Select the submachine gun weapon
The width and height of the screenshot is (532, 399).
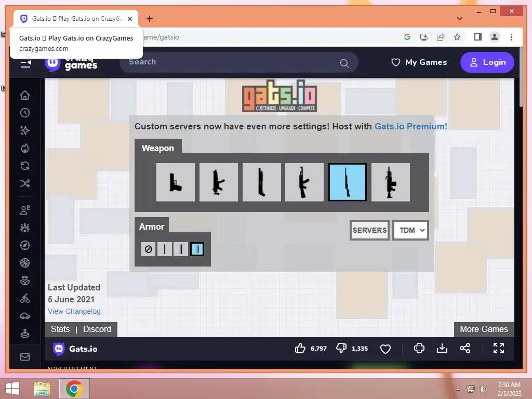click(x=219, y=182)
